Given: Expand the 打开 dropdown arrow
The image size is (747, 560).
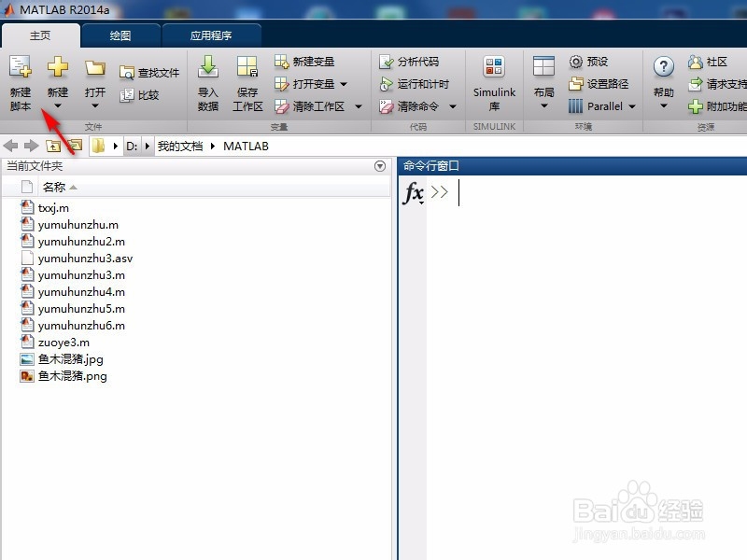Looking at the screenshot, I should (x=95, y=105).
